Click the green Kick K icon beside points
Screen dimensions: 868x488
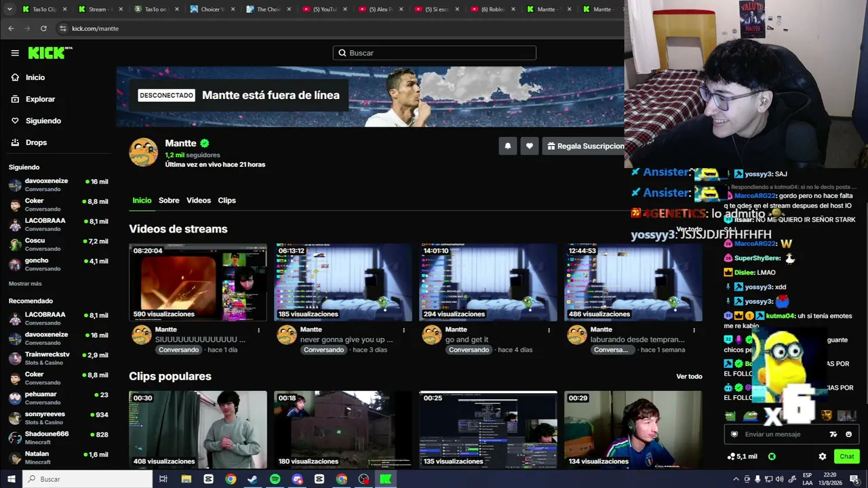[772, 457]
